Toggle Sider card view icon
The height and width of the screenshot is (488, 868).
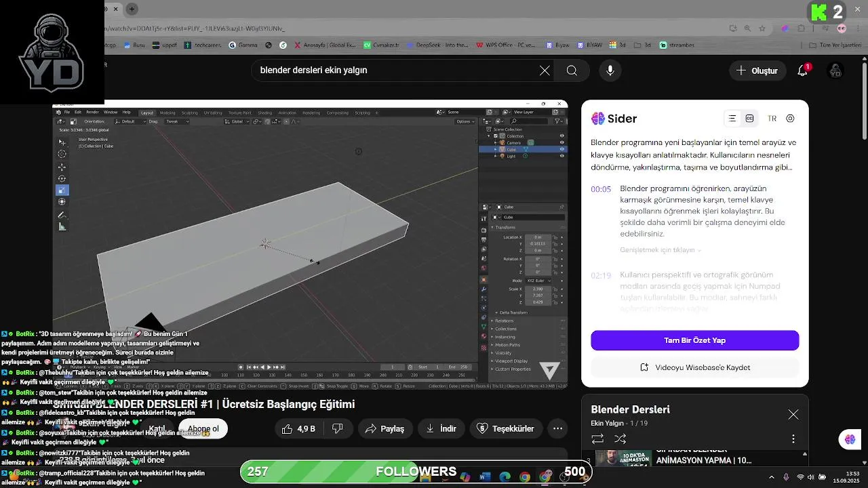tap(749, 119)
